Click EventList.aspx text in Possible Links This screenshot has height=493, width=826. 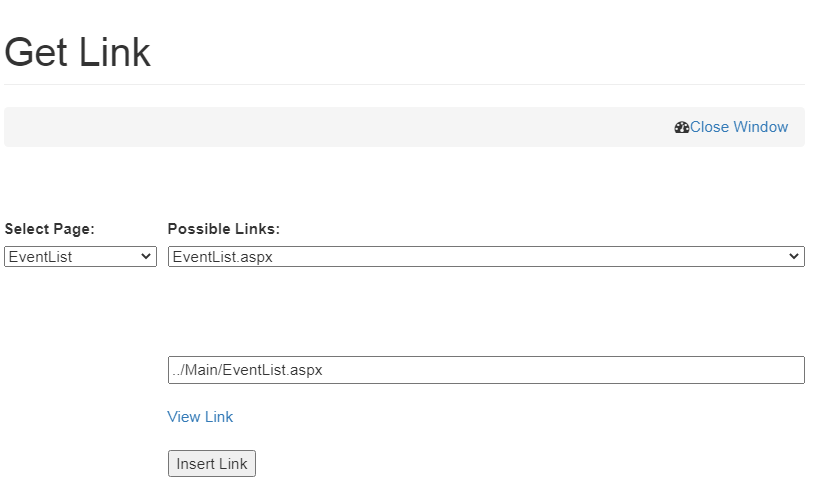tap(222, 257)
